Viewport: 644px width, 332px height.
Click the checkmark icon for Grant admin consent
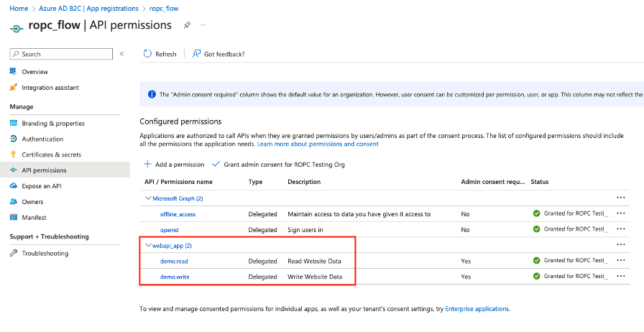point(216,164)
